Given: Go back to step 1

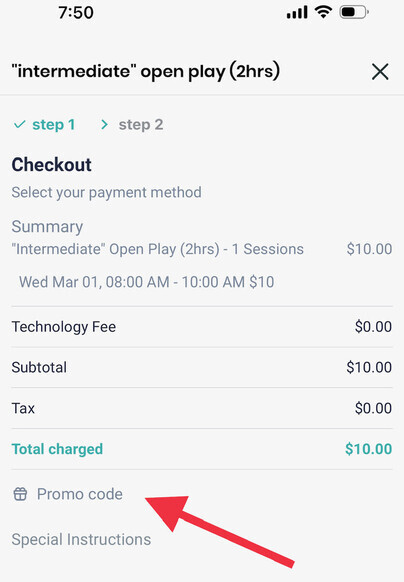Looking at the screenshot, I should click(x=53, y=125).
